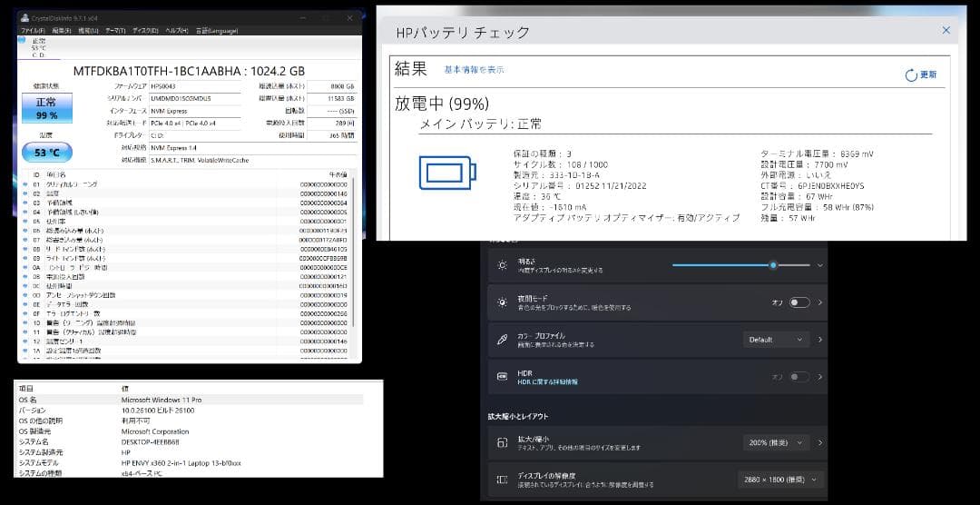The height and width of the screenshot is (505, 980).
Task: Click the サイクル数 108 / 1000 battery line
Action: tap(560, 164)
